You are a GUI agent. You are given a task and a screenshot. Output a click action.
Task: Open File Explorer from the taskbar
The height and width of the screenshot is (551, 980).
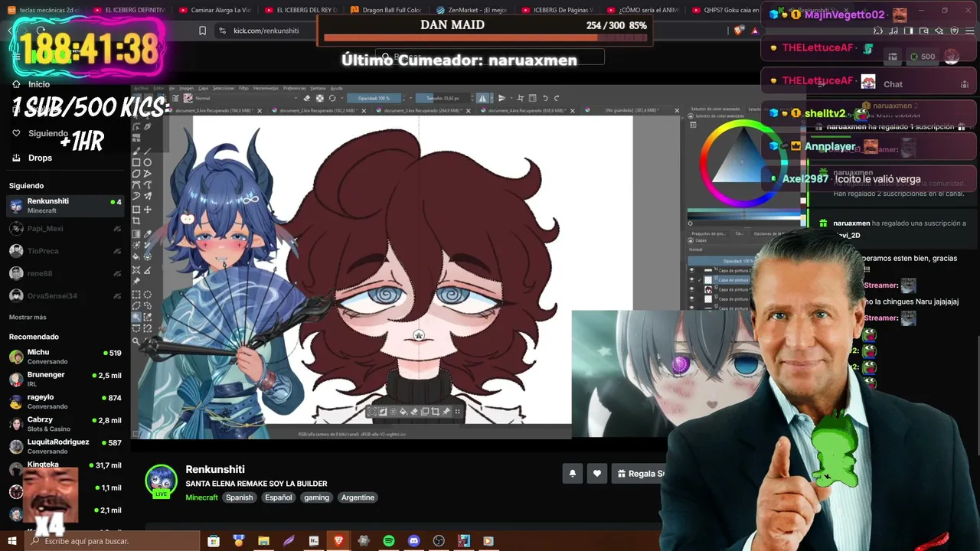tap(263, 541)
